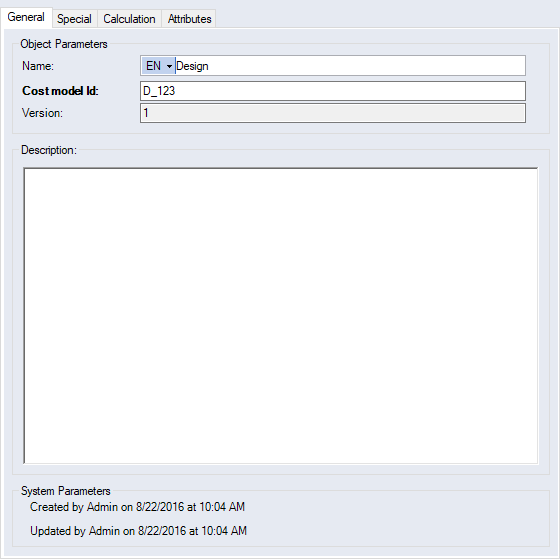Click the 'Object Parameters' group heading
The height and width of the screenshot is (559, 560).
[64, 44]
